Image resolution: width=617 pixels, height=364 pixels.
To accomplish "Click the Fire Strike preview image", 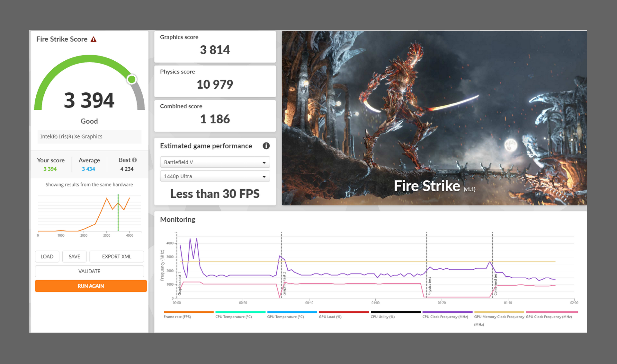I will pos(434,118).
